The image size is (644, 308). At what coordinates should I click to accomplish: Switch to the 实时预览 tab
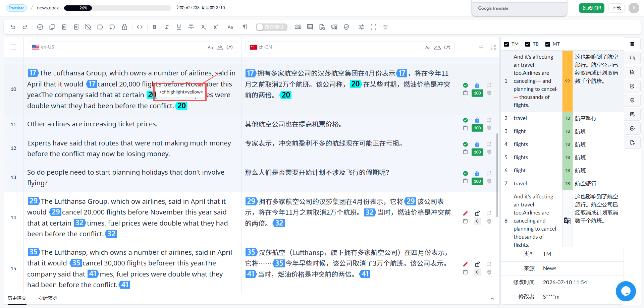48,298
